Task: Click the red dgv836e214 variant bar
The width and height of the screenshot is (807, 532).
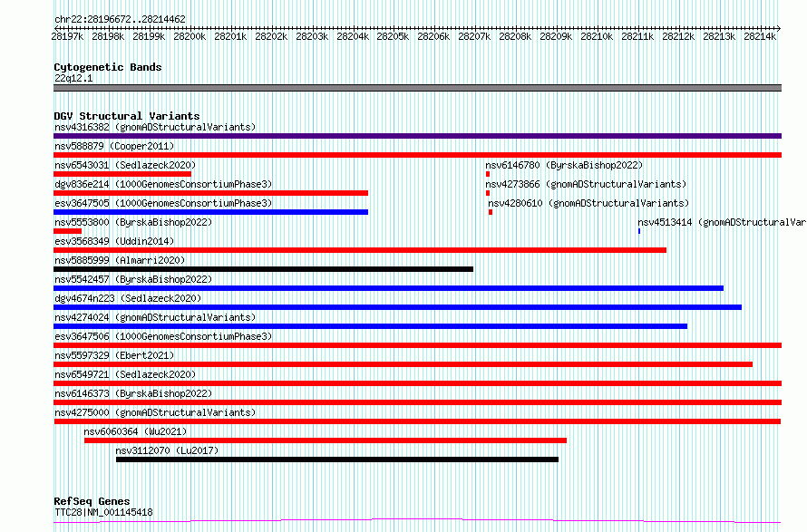Action: pos(211,193)
